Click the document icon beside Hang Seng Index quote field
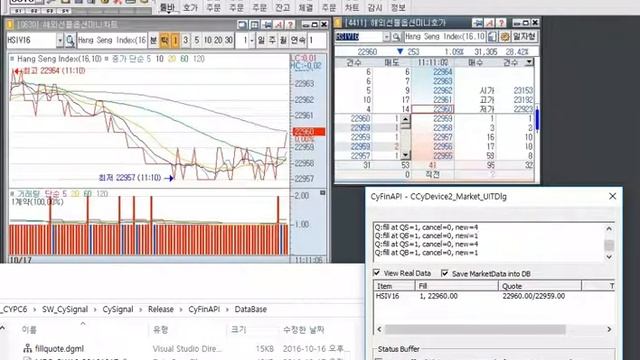The width and height of the screenshot is (640, 360). tap(493, 37)
